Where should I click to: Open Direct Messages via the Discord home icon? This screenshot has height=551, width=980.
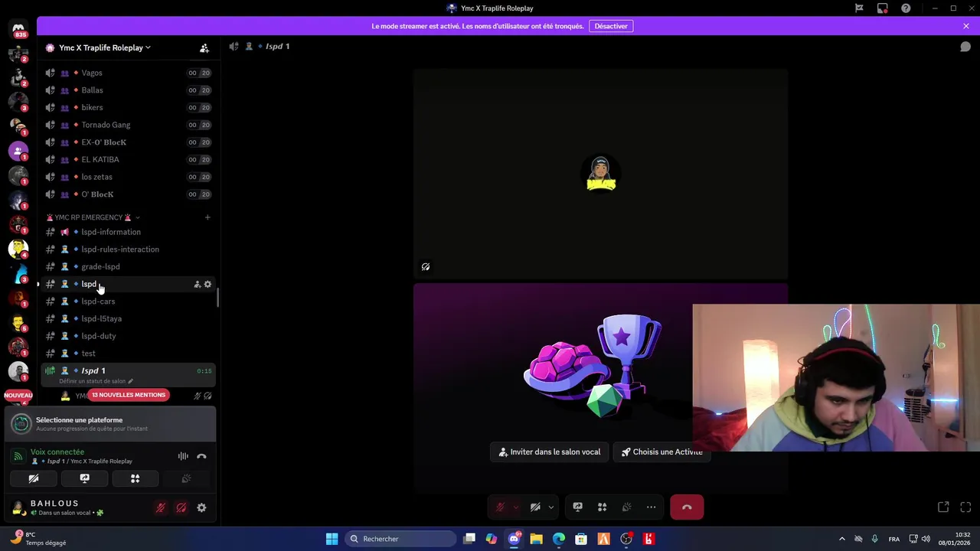pyautogui.click(x=18, y=29)
